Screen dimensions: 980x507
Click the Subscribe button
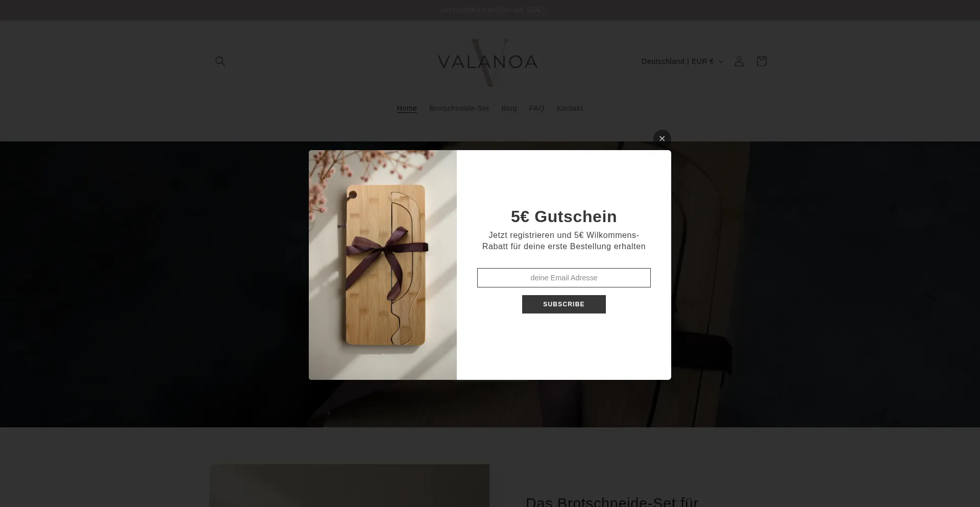(563, 304)
